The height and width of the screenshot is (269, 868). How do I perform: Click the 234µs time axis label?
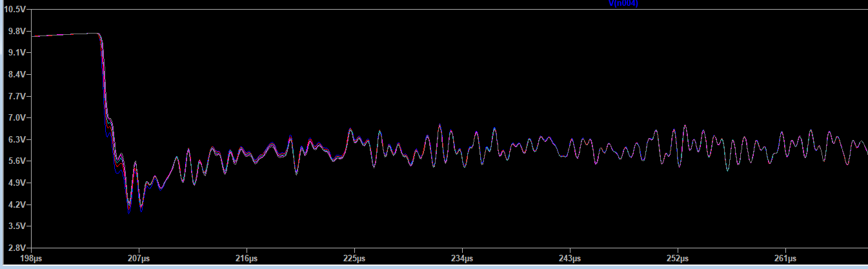[x=462, y=258]
